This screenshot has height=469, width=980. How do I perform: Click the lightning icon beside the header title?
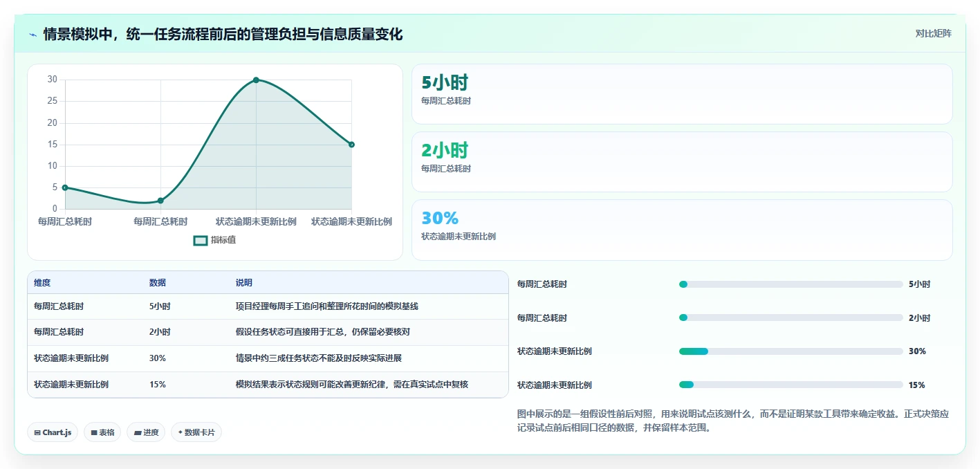[33, 34]
